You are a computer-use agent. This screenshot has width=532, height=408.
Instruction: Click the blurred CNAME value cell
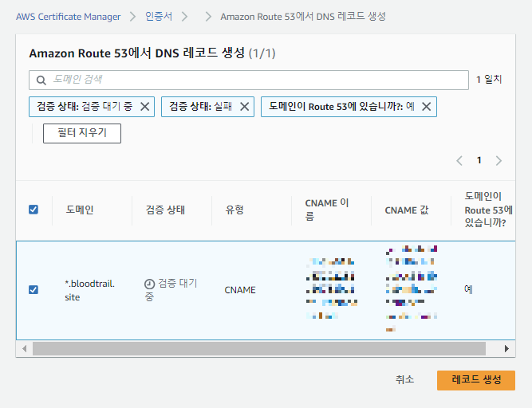coord(412,288)
